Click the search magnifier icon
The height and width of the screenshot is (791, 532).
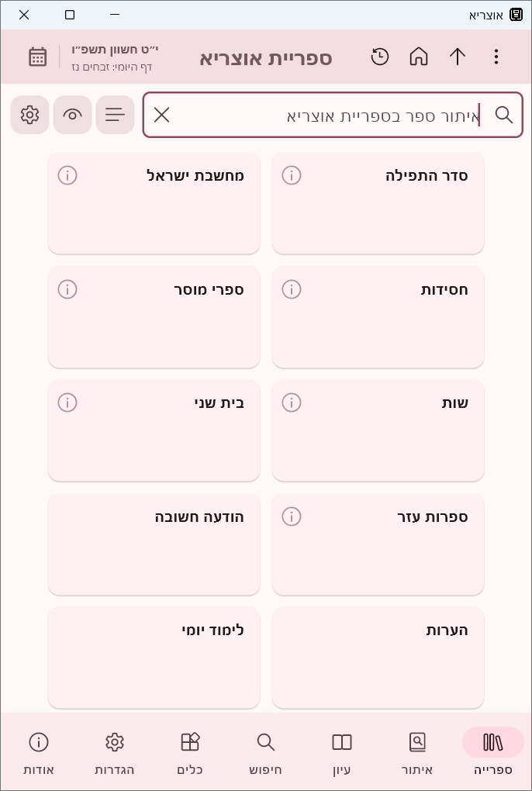(x=504, y=114)
